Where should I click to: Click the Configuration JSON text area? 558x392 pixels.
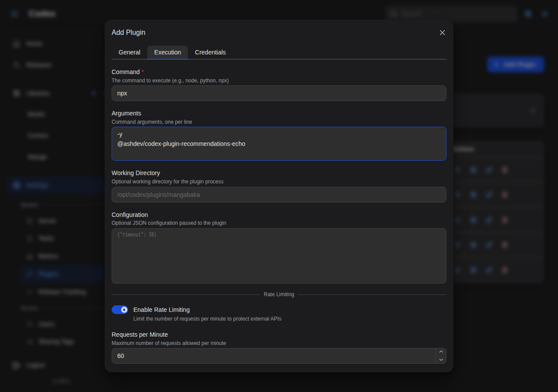(x=279, y=256)
